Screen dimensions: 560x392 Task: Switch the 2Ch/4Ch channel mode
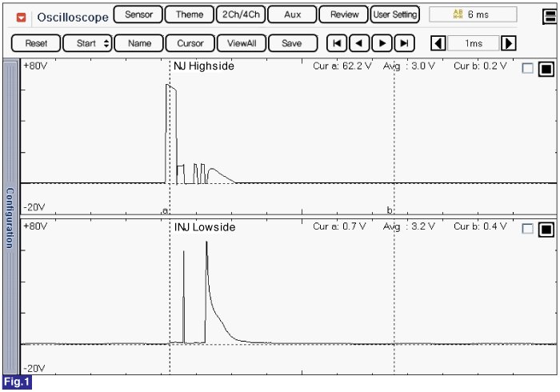(x=240, y=14)
